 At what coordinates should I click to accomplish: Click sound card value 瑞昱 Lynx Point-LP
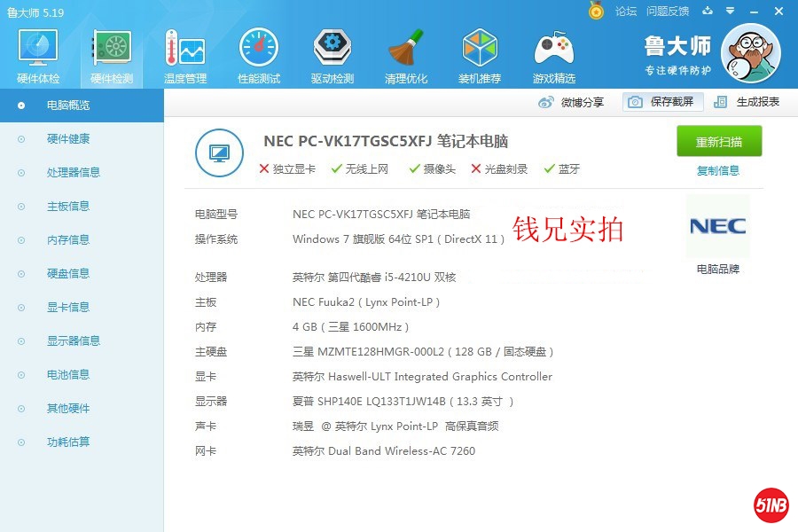click(x=395, y=426)
